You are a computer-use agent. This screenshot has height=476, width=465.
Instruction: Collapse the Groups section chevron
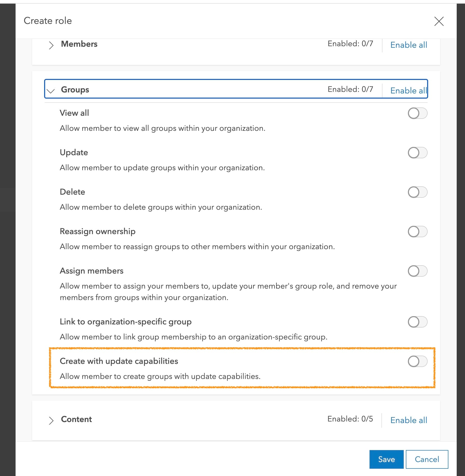[51, 91]
